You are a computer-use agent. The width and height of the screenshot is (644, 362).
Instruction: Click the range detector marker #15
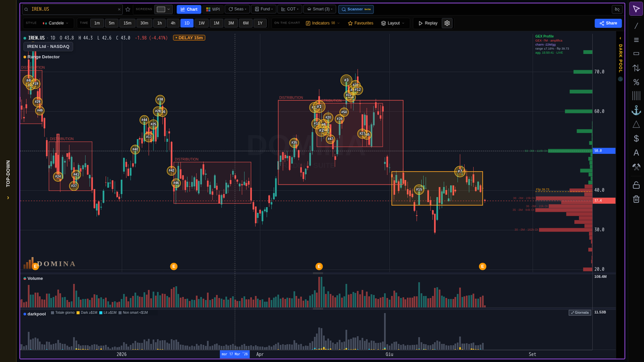coord(419,189)
